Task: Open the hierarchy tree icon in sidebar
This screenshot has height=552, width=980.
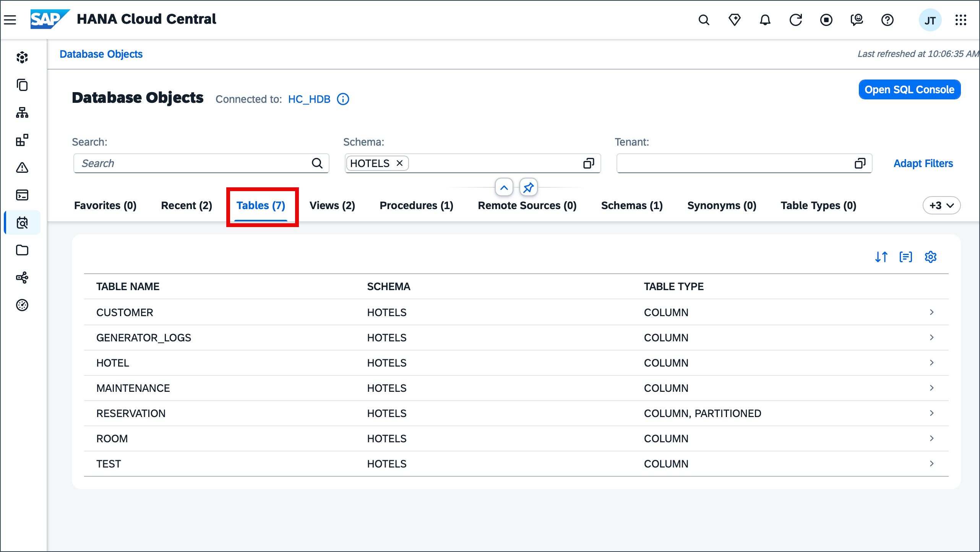Action: (x=22, y=112)
